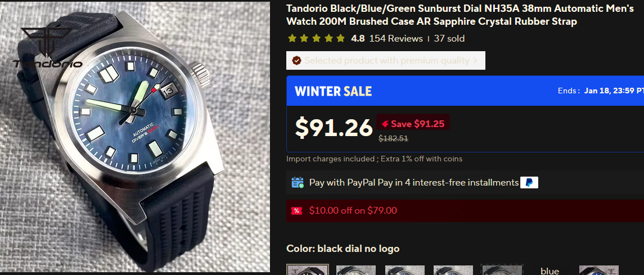Choose the 'blue' text color option
The image size is (644, 275).
click(550, 271)
